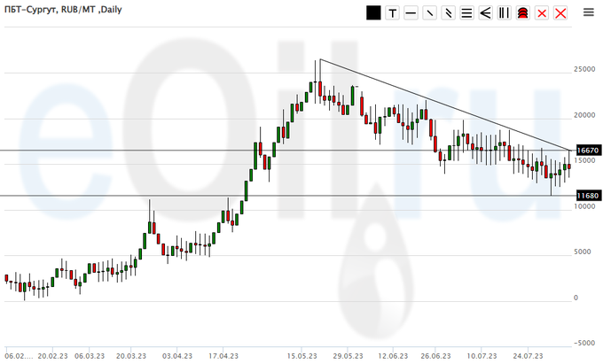
Task: Click the 16670 price level label
Action: pos(588,151)
